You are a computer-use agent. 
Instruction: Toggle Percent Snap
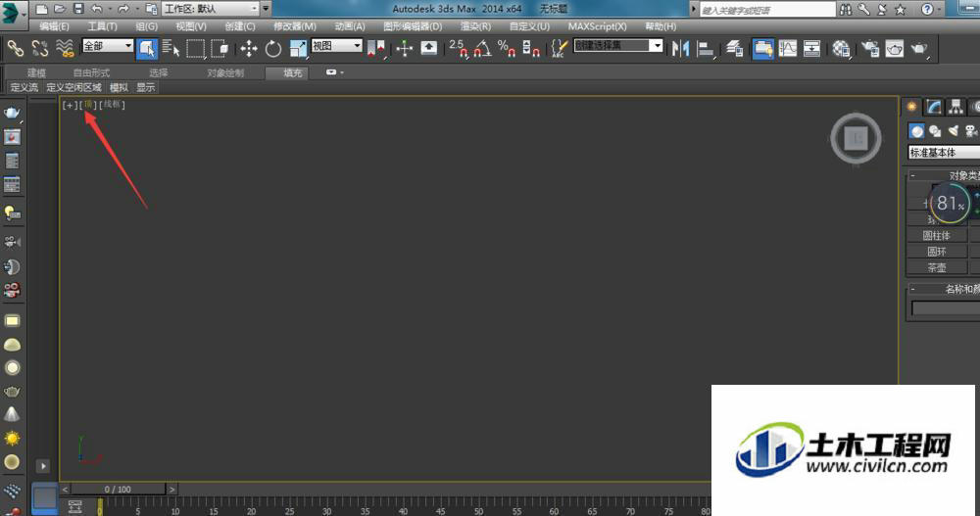click(x=507, y=48)
